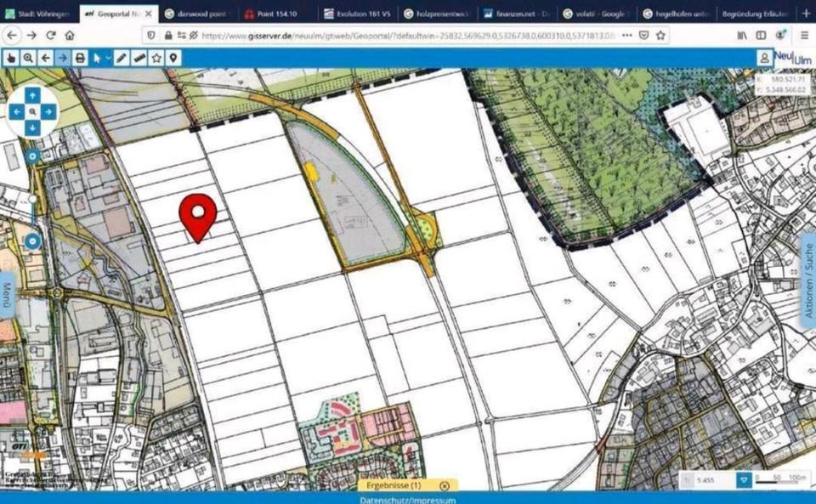Viewport: 816px width, 504px height.
Task: Pan map right with arrow control
Action: (x=49, y=111)
